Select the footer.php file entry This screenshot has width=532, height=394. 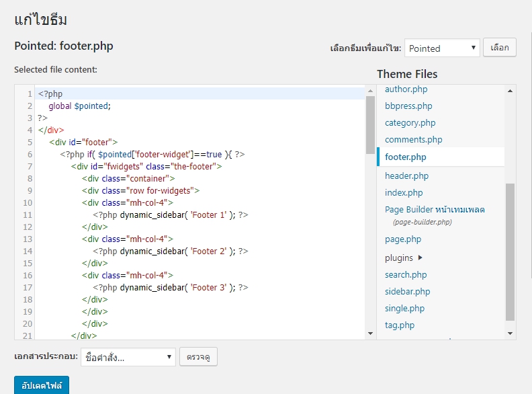(441, 157)
